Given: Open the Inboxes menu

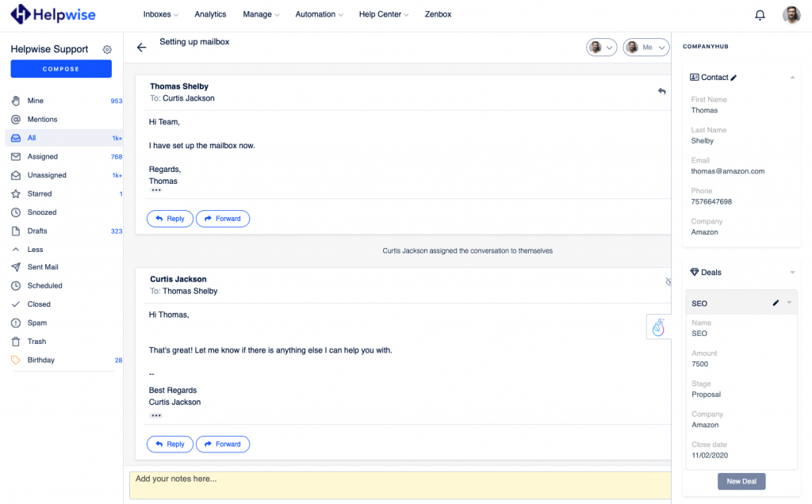Looking at the screenshot, I should pos(160,14).
